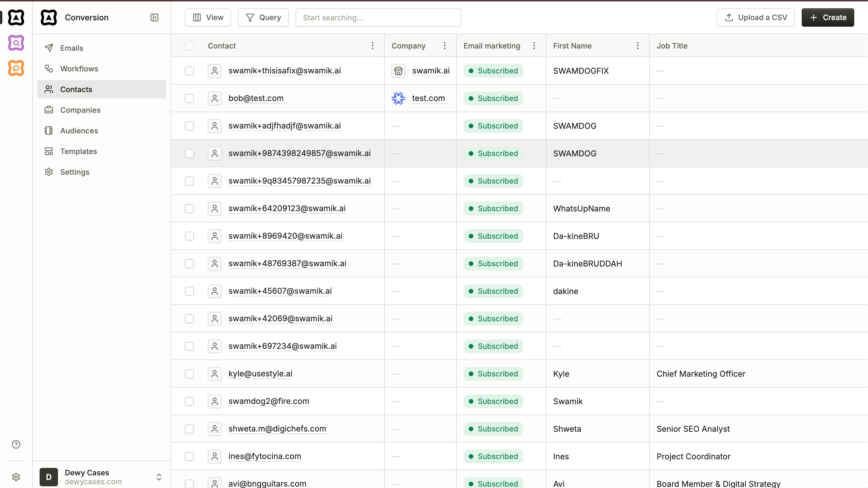Click the test.com company logo icon
The height and width of the screenshot is (488, 868).
398,98
